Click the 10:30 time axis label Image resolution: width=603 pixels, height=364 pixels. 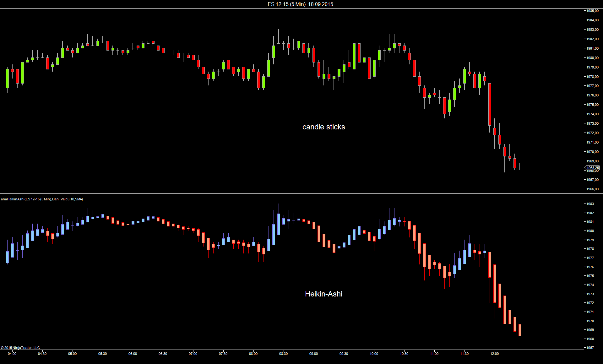(x=404, y=354)
